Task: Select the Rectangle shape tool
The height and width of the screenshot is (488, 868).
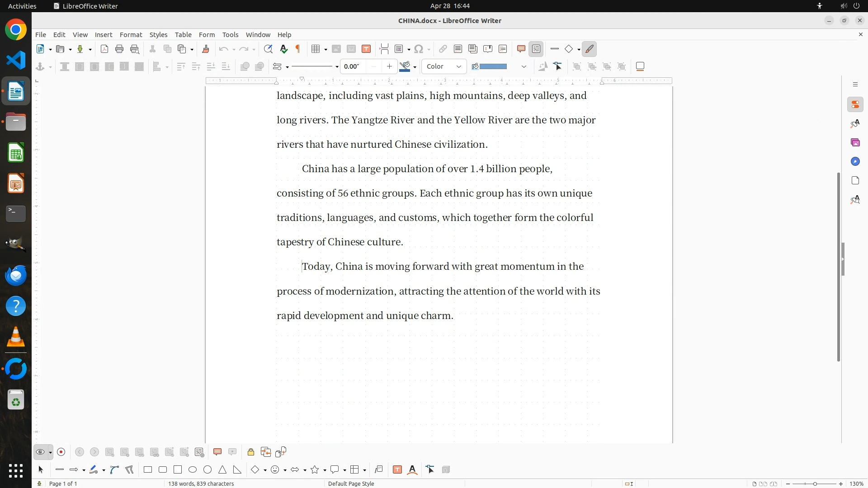Action: 148,470
